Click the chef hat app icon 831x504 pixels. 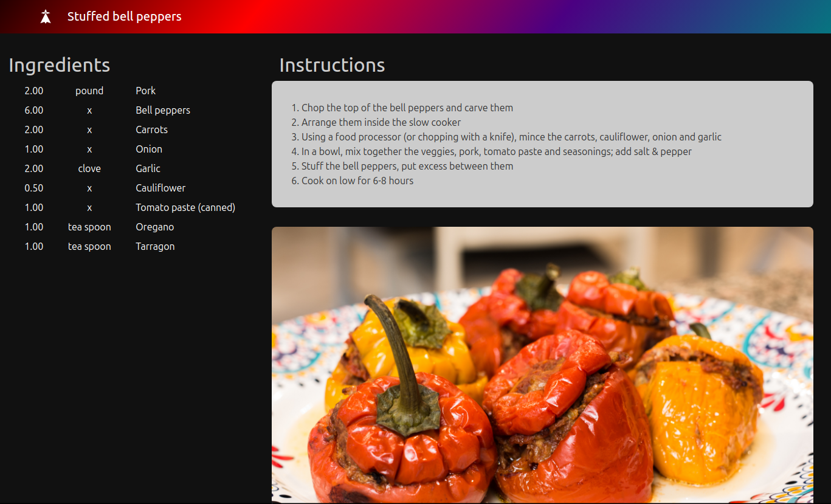coord(46,16)
